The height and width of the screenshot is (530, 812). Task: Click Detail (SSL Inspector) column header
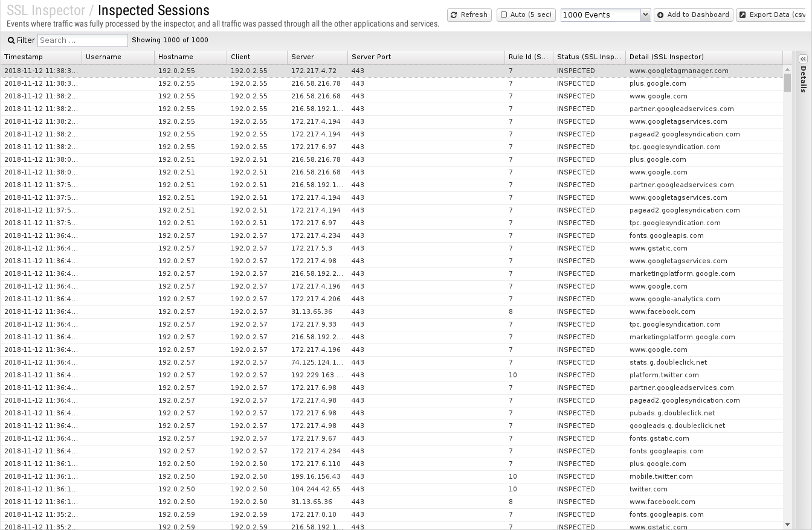[x=704, y=57]
